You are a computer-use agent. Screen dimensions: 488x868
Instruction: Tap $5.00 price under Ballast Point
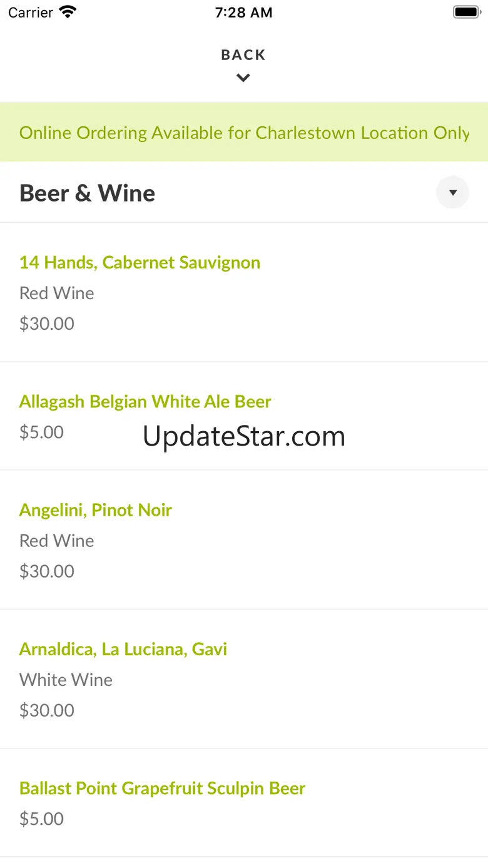click(x=41, y=819)
